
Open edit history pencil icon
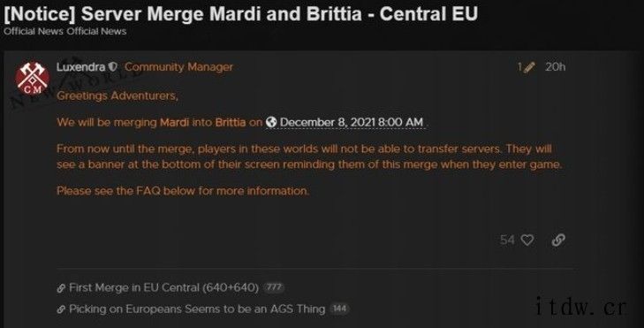pos(529,67)
